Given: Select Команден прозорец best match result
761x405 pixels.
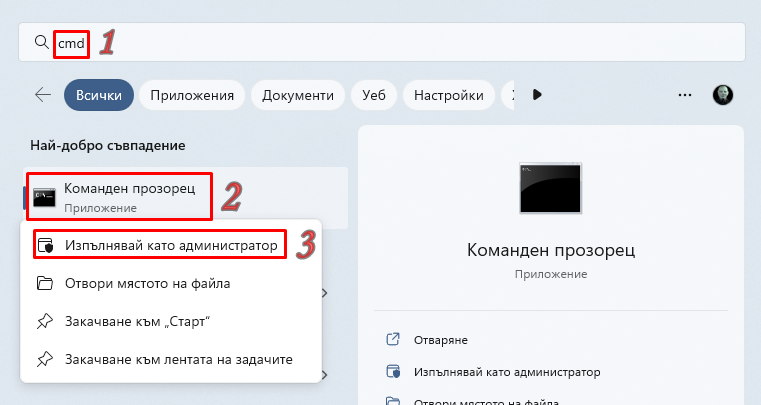Looking at the screenshot, I should click(186, 198).
